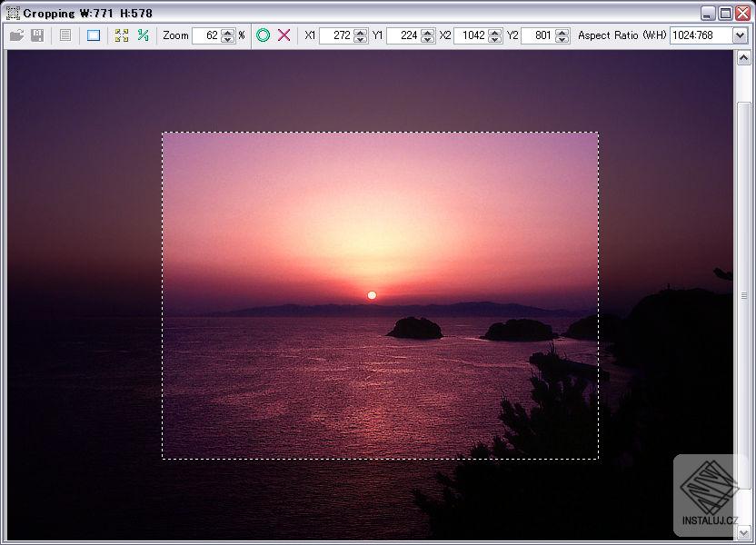
Task: Click the white sun in the image
Action: coord(372,295)
